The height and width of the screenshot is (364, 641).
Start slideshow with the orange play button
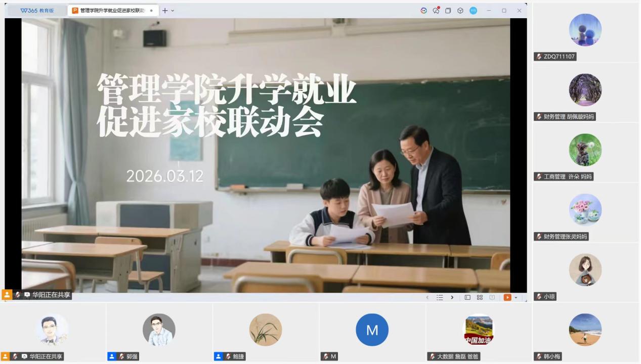point(507,297)
